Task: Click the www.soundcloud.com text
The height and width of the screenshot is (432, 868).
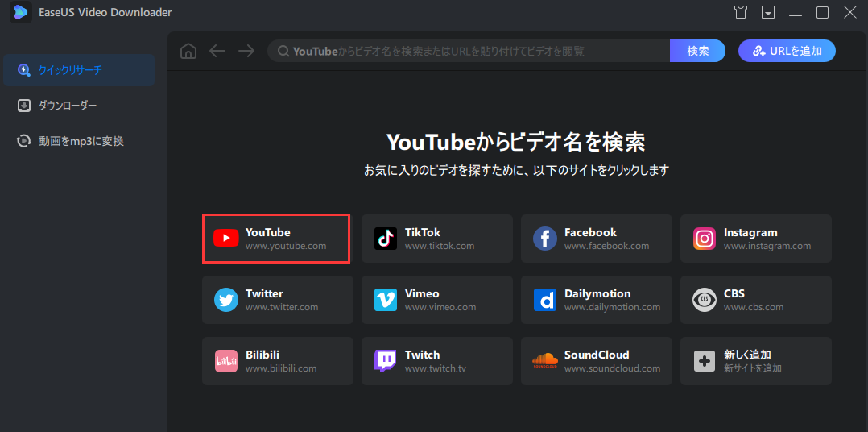Action: [612, 369]
